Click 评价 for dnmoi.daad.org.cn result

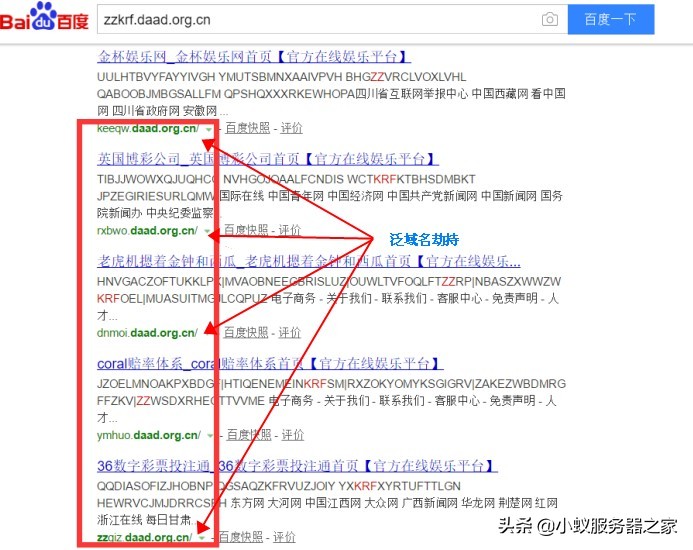tap(290, 332)
